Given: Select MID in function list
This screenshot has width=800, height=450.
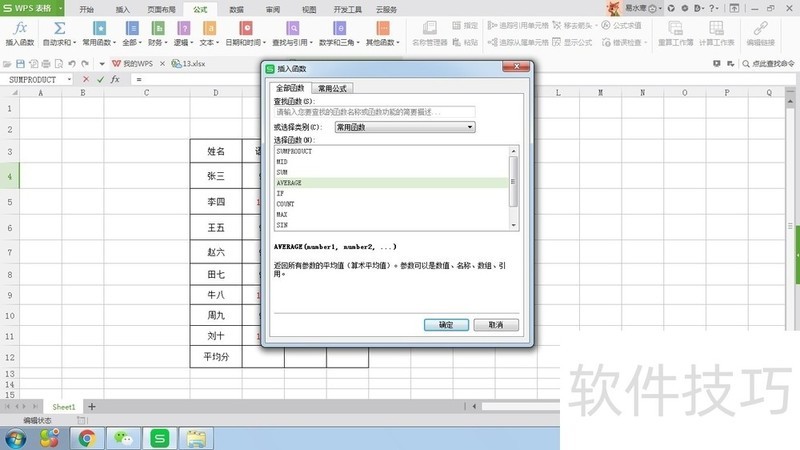Looking at the screenshot, I should [x=391, y=162].
